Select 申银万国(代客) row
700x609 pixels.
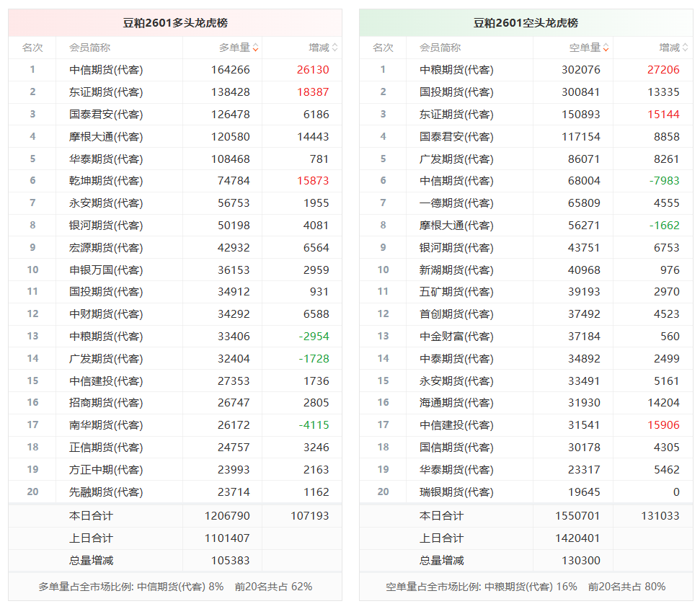coord(175,270)
